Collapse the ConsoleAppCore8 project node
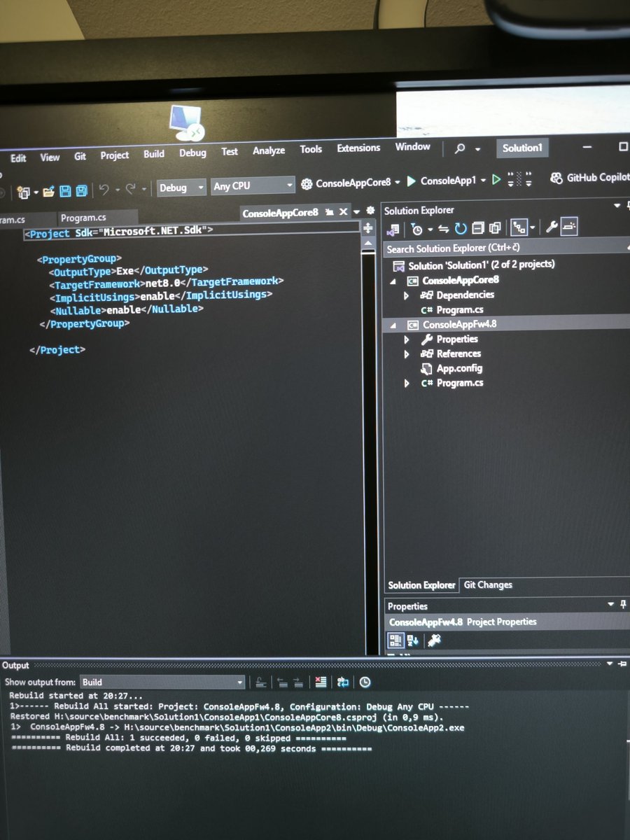Screen dimensions: 630x840 click(393, 281)
